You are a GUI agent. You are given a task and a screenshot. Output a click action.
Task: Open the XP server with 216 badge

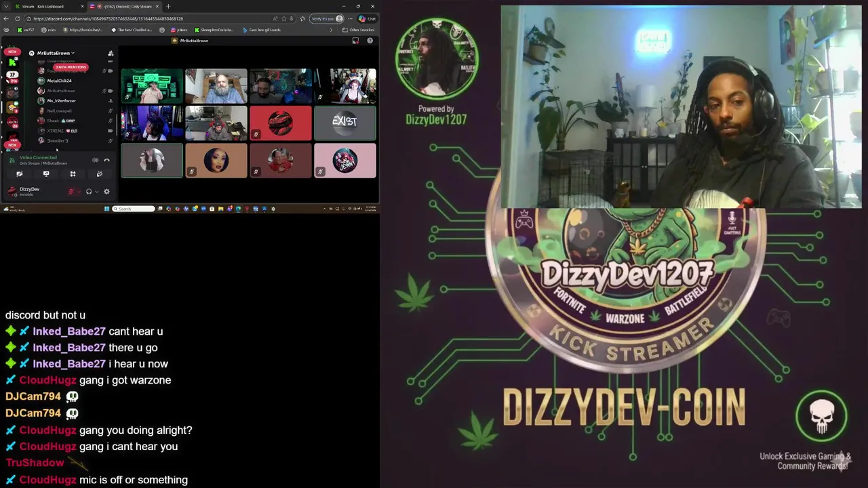(x=12, y=76)
